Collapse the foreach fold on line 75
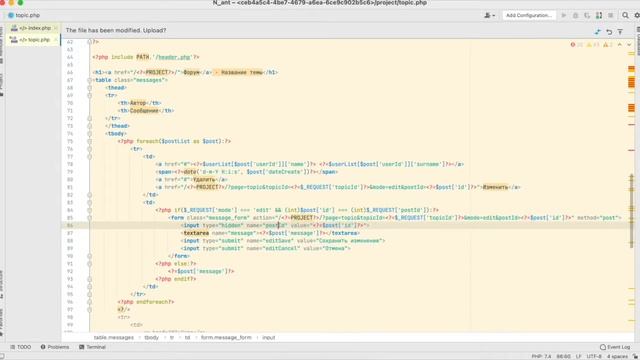The height and width of the screenshot is (360, 640). [x=89, y=141]
